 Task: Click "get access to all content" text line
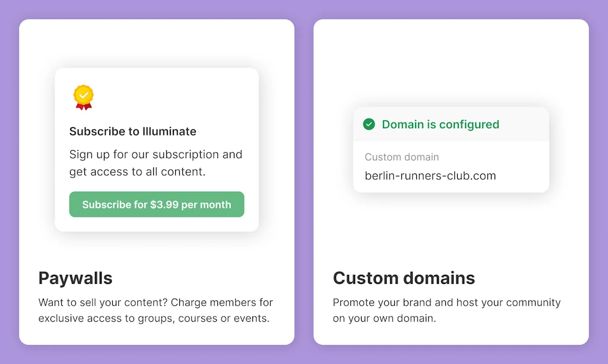tap(137, 172)
